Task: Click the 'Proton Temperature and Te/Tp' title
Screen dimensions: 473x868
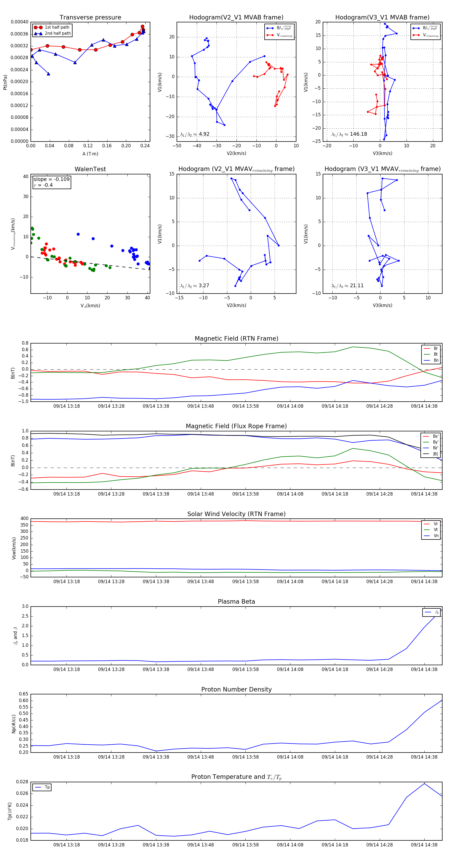Action: [236, 777]
